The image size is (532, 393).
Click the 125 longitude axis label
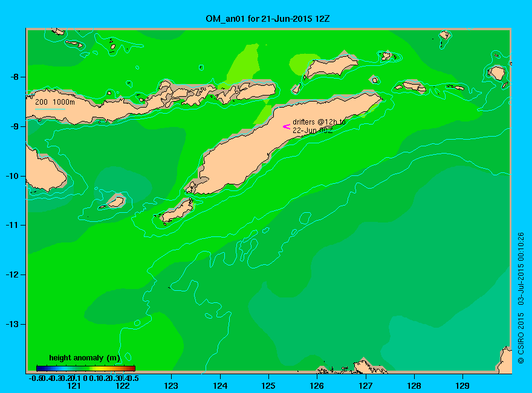[x=268, y=386]
